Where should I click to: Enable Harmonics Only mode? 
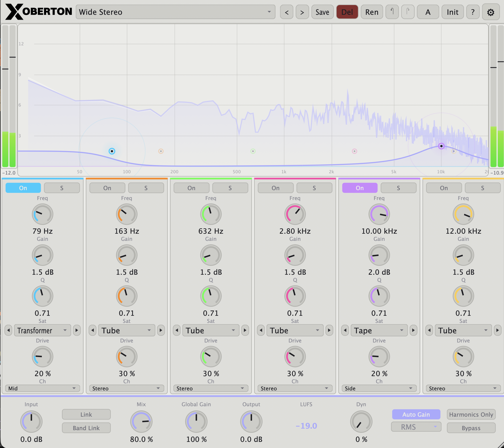point(471,414)
